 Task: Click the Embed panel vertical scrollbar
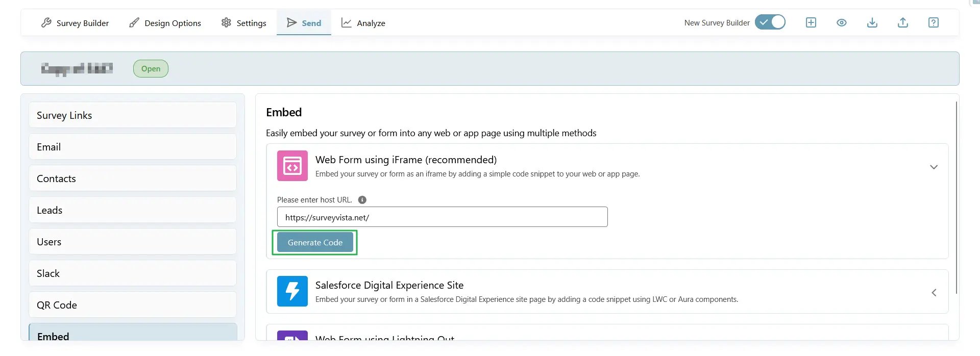coord(956,197)
